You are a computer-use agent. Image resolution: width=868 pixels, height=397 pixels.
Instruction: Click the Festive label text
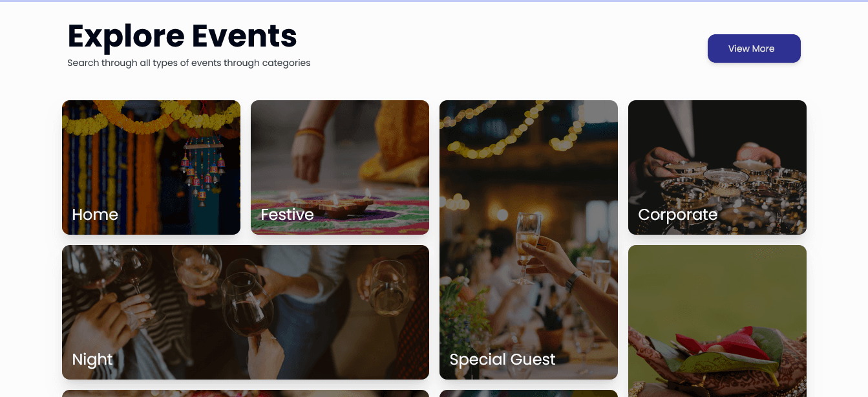pyautogui.click(x=287, y=214)
